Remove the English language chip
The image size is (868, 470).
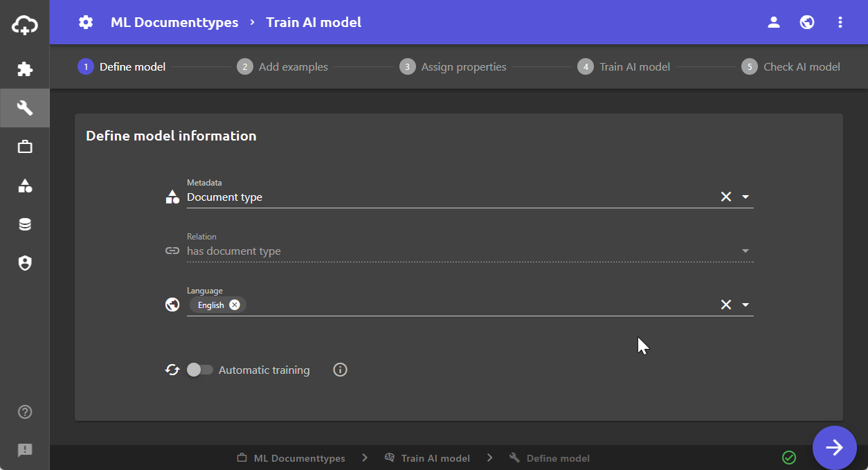[235, 305]
